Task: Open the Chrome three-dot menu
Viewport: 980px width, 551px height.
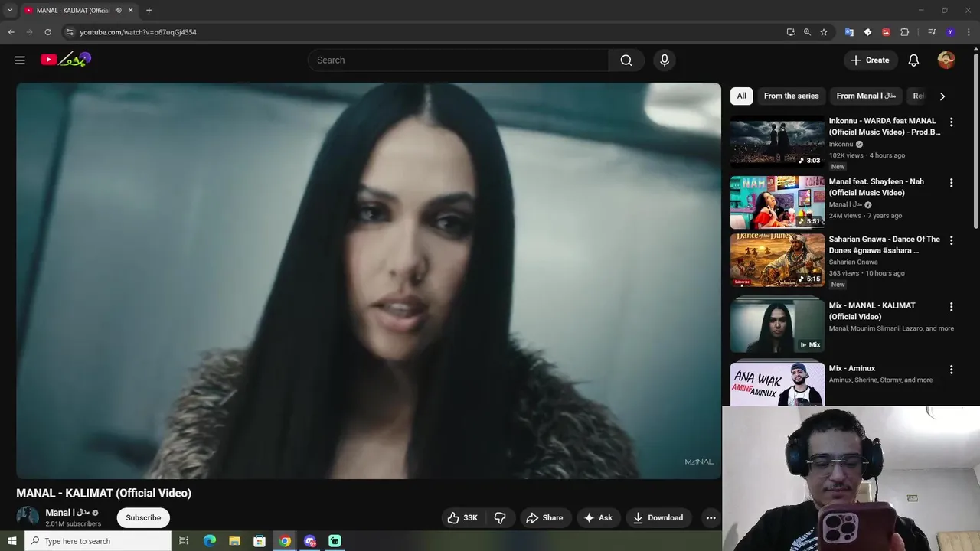Action: point(967,32)
